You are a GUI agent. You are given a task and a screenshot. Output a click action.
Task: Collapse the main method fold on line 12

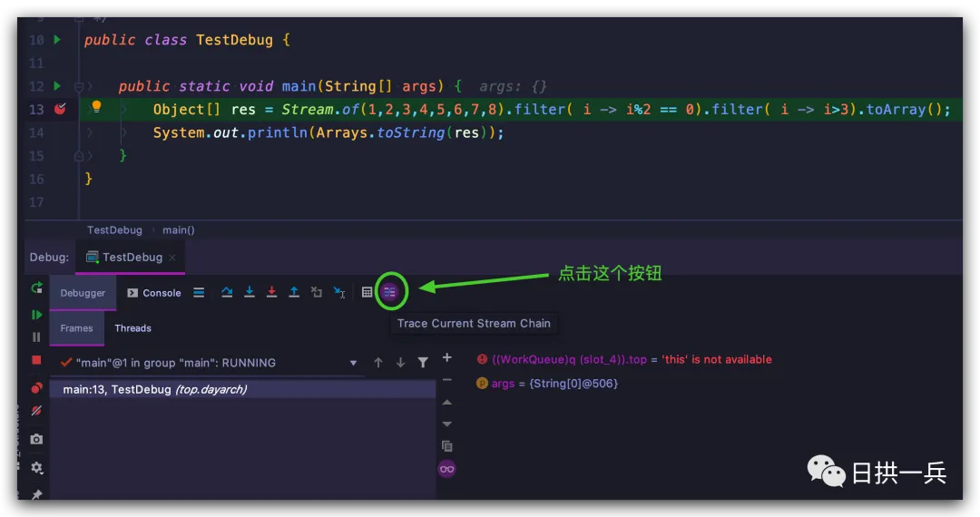coord(79,86)
